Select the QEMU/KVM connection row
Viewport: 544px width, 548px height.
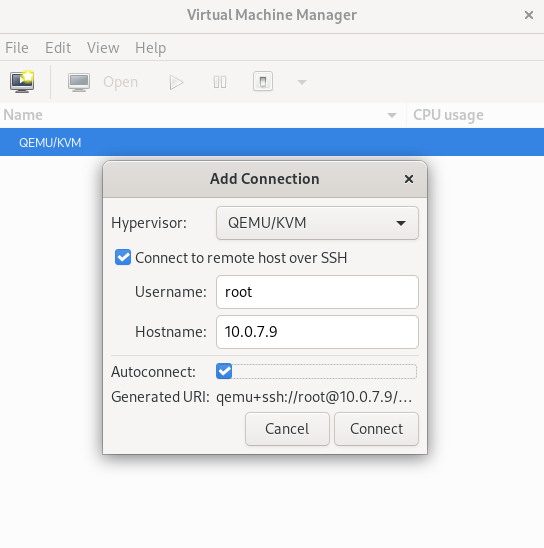click(x=272, y=142)
